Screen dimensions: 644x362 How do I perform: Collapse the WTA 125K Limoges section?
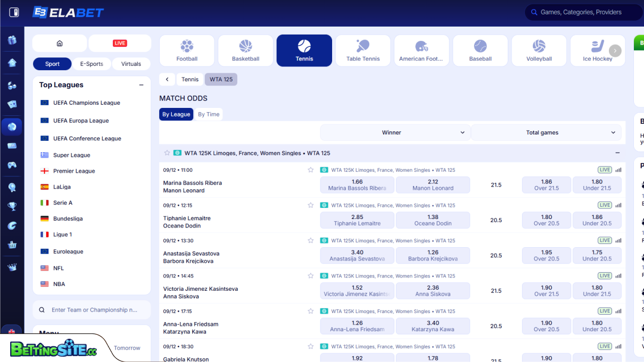pos(617,153)
